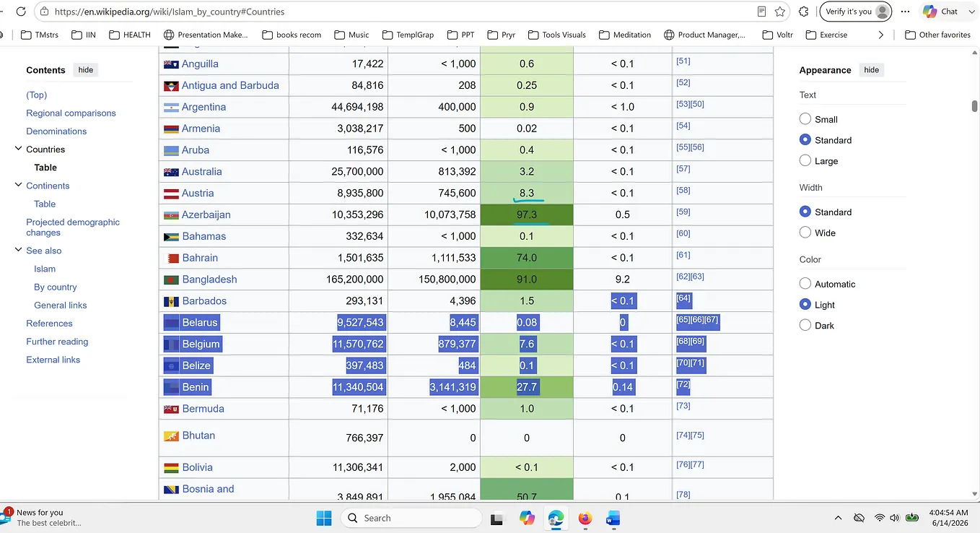Click the taskbar Search box
The width and height of the screenshot is (980, 533).
point(411,518)
